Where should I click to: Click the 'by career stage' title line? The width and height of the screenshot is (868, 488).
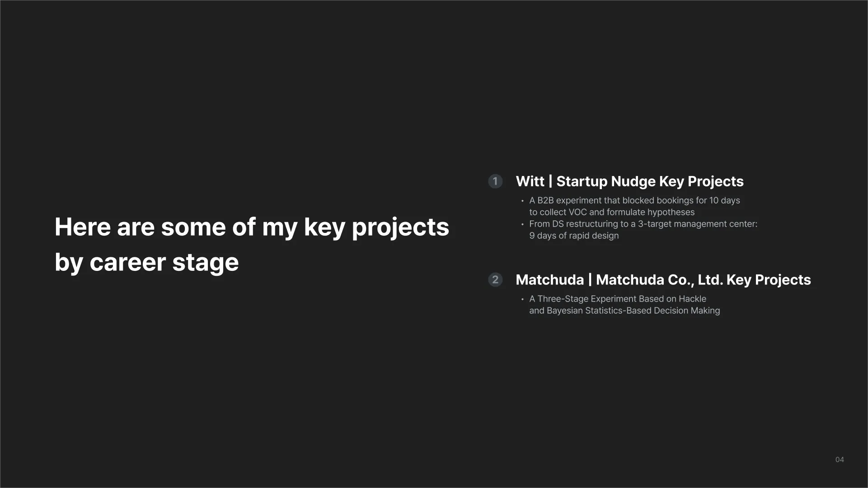[146, 262]
